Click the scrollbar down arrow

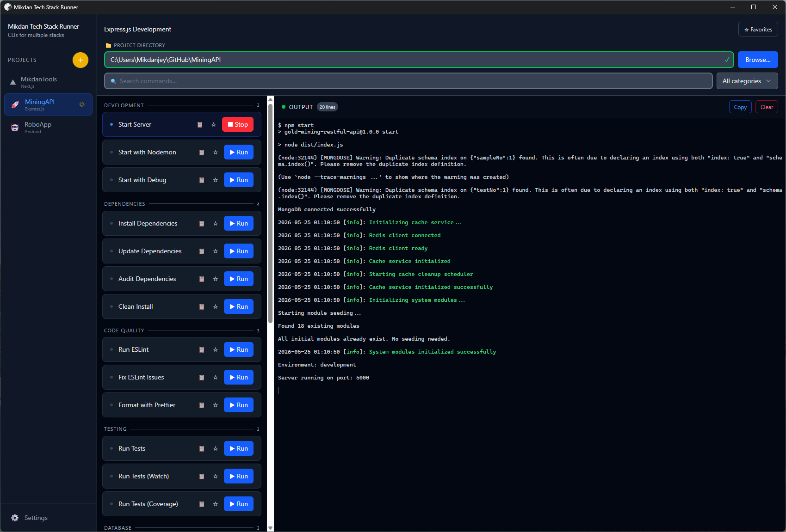[x=271, y=528]
